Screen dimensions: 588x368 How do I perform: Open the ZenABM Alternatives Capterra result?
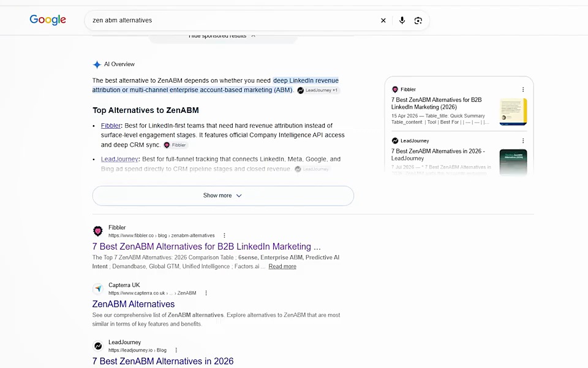(x=134, y=304)
